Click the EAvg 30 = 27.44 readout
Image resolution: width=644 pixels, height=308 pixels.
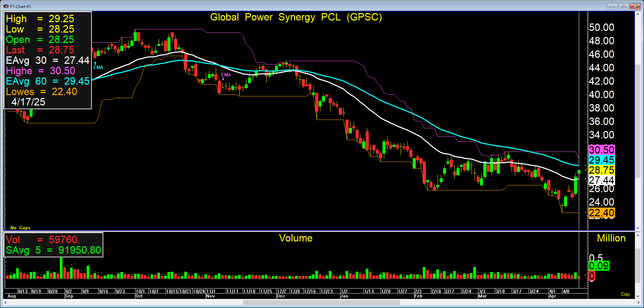(48, 60)
